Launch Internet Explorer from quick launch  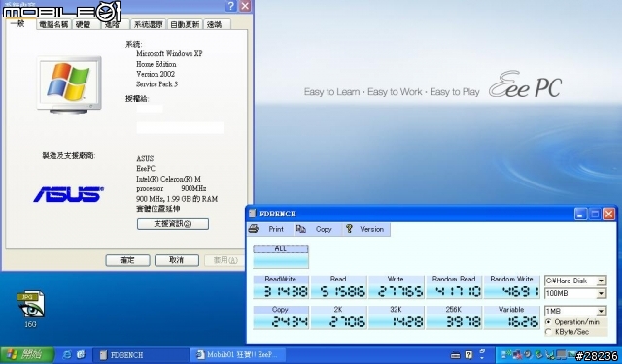(67, 354)
